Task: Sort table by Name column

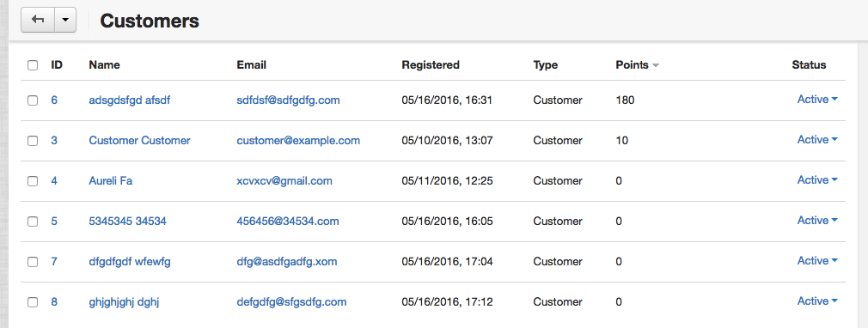Action: 104,64
